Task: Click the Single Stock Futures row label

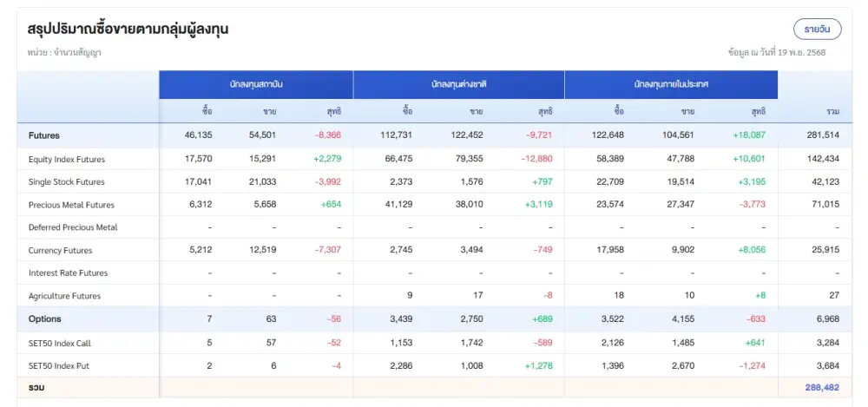Action: tap(66, 182)
